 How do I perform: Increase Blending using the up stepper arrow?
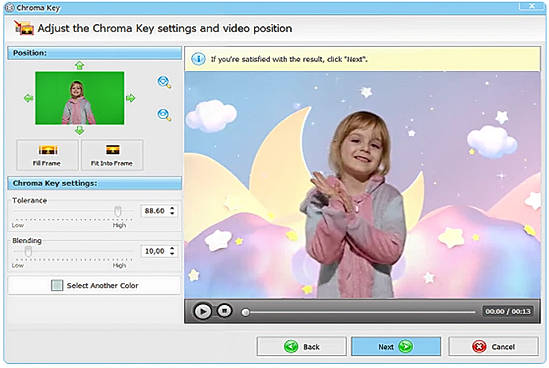[172, 248]
